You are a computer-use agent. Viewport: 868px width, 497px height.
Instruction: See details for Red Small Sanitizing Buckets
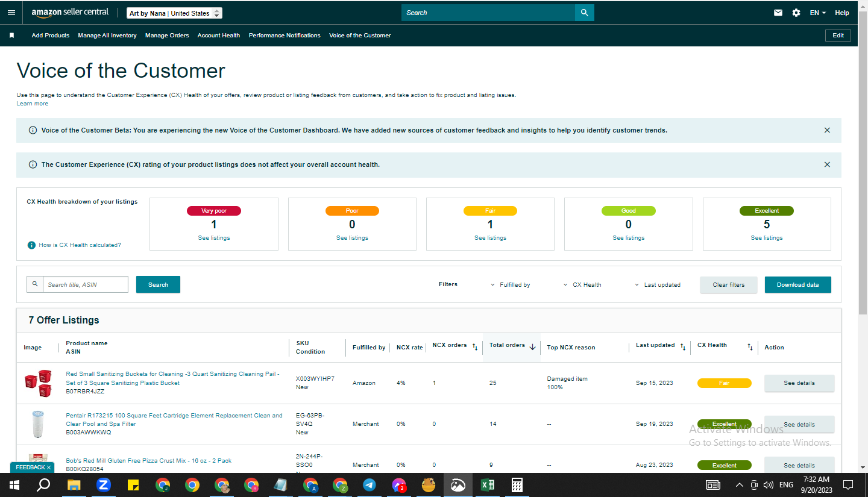tap(799, 383)
